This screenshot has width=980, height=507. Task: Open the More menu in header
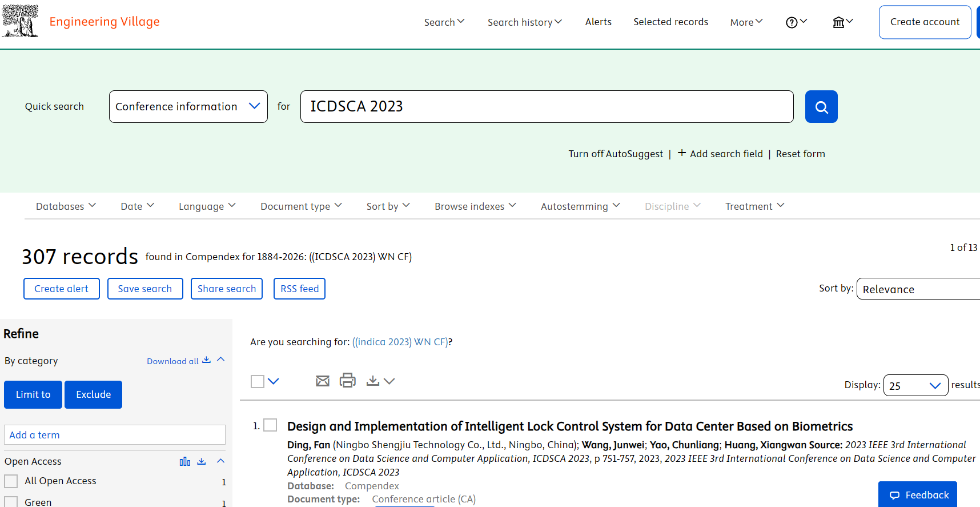pyautogui.click(x=746, y=22)
